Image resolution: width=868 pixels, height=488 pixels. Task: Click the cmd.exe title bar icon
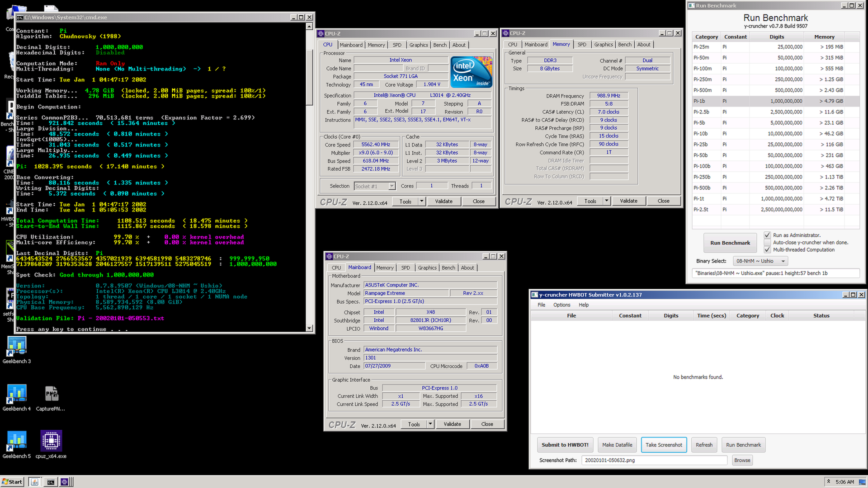point(20,17)
